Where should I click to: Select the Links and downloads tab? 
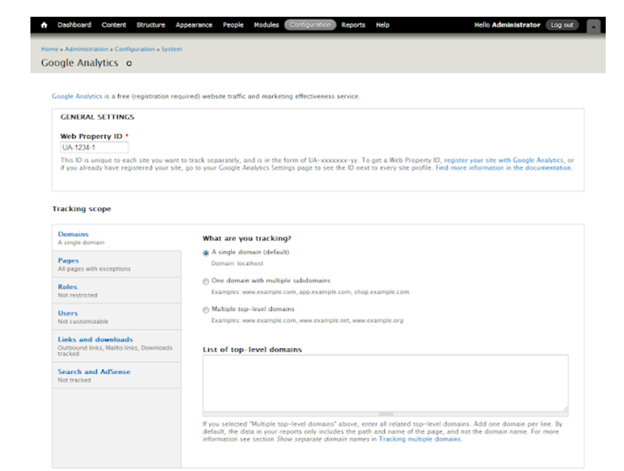(117, 346)
